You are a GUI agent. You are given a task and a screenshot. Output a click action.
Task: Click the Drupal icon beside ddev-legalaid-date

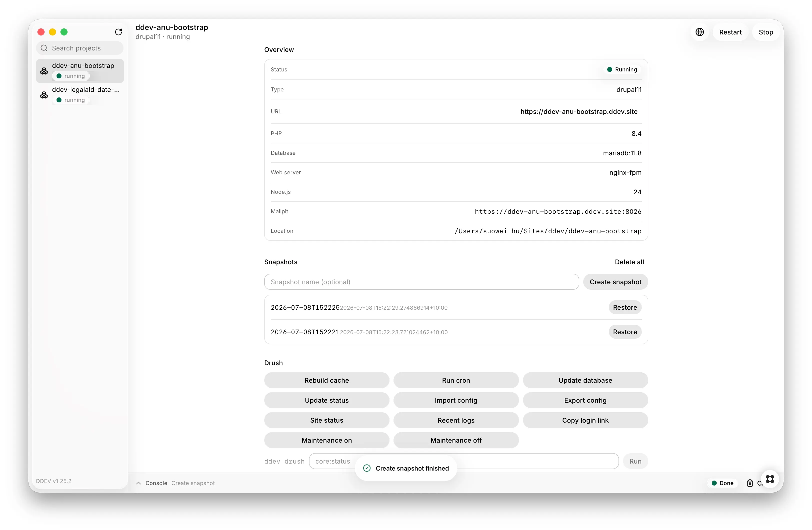click(44, 95)
